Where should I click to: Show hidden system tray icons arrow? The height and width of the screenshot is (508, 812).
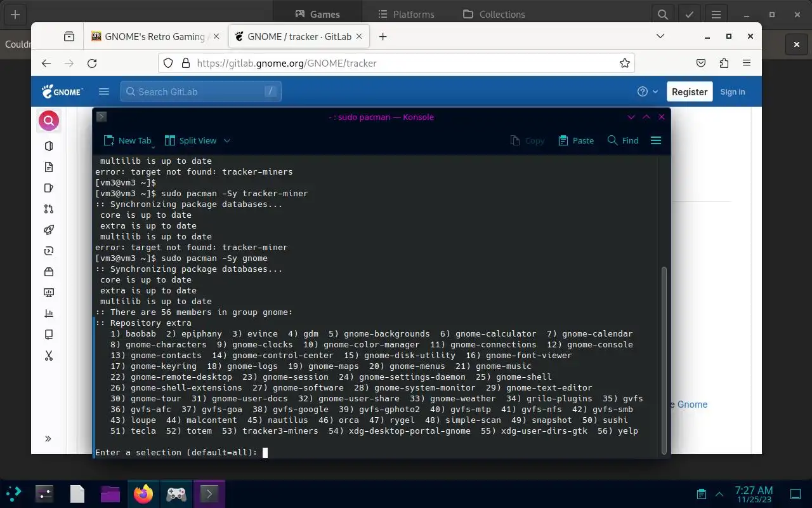tap(719, 494)
